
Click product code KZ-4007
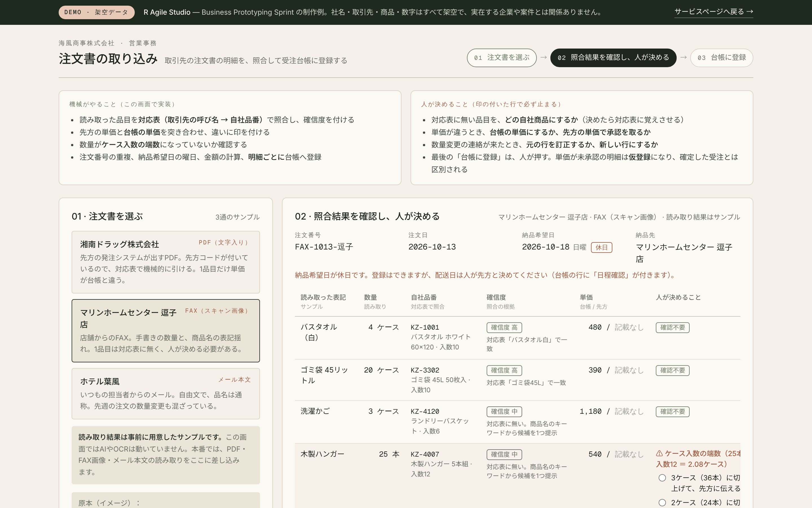click(425, 455)
